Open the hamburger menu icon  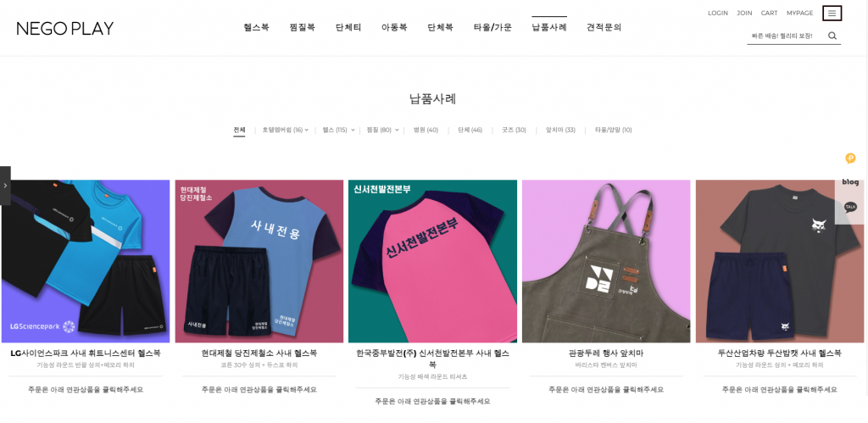click(x=832, y=14)
